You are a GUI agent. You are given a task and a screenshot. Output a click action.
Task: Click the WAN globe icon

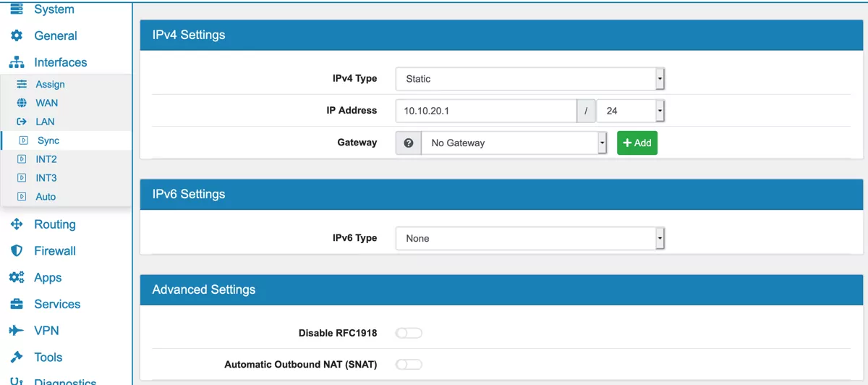pos(22,103)
